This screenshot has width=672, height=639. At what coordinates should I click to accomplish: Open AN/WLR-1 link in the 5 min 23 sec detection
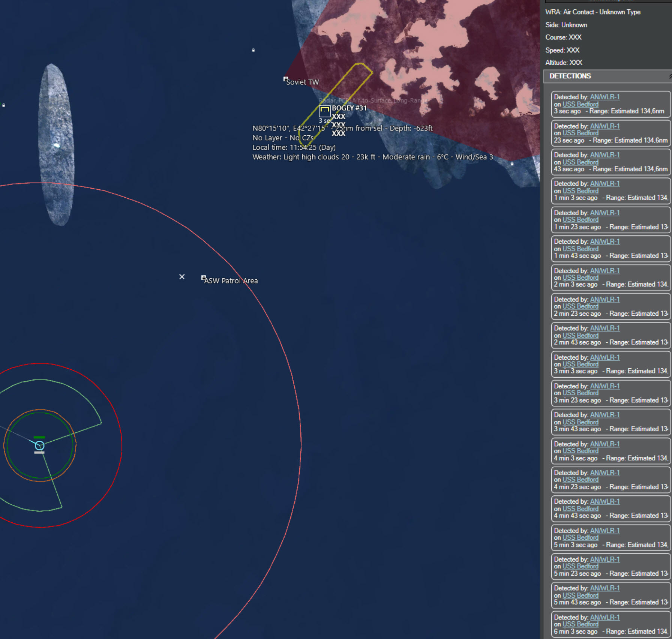click(604, 559)
